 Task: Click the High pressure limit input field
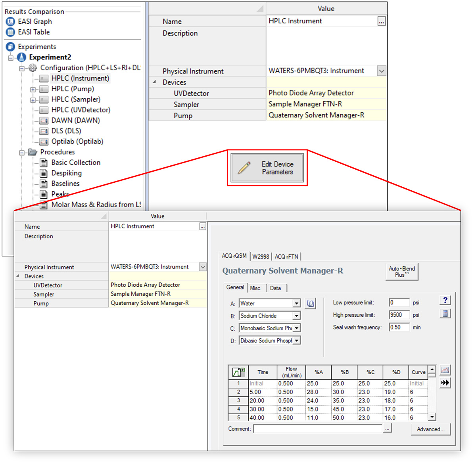pos(399,315)
